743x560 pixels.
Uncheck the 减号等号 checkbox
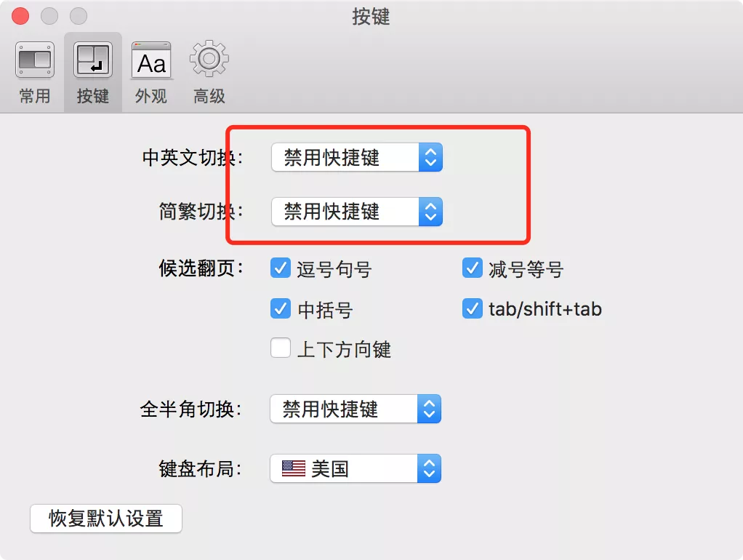tap(473, 268)
